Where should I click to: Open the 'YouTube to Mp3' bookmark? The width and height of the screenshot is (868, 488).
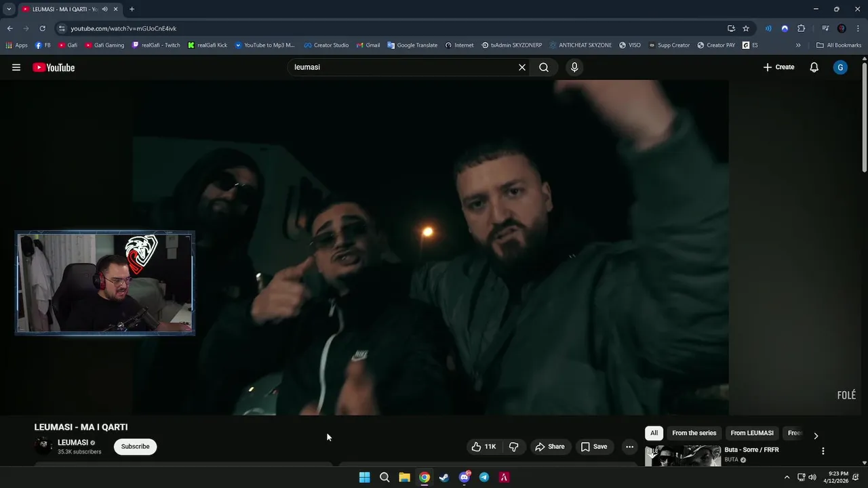[264, 45]
